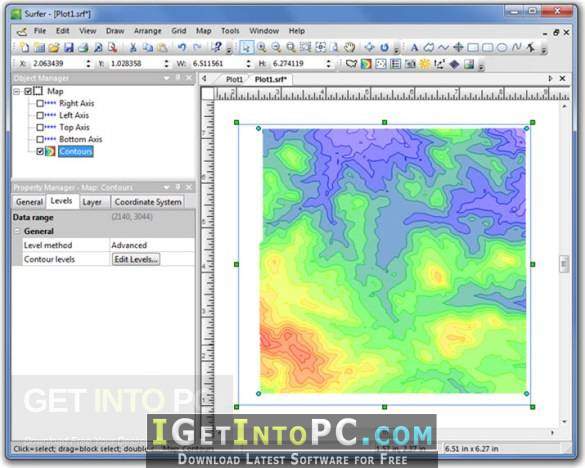585x468 pixels.
Task: Create a new Post Map
Action: coord(381,64)
